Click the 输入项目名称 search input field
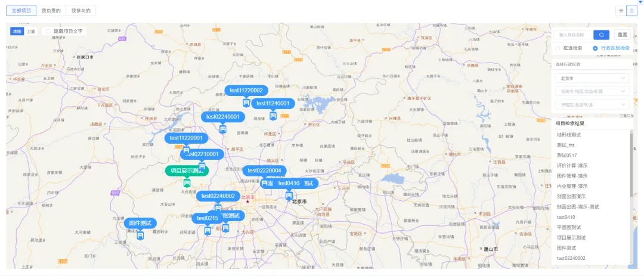 573,35
